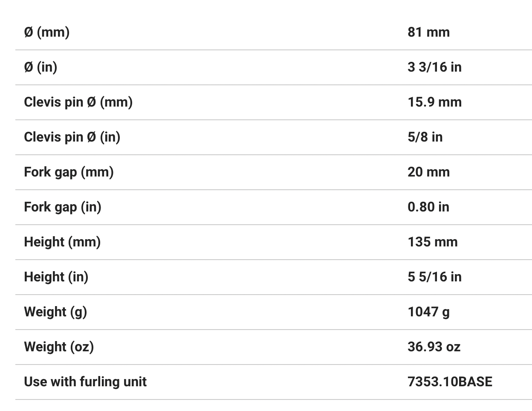Viewport: 532px width, 411px height.
Task: Select the 0.80 in value
Action: [x=428, y=207]
